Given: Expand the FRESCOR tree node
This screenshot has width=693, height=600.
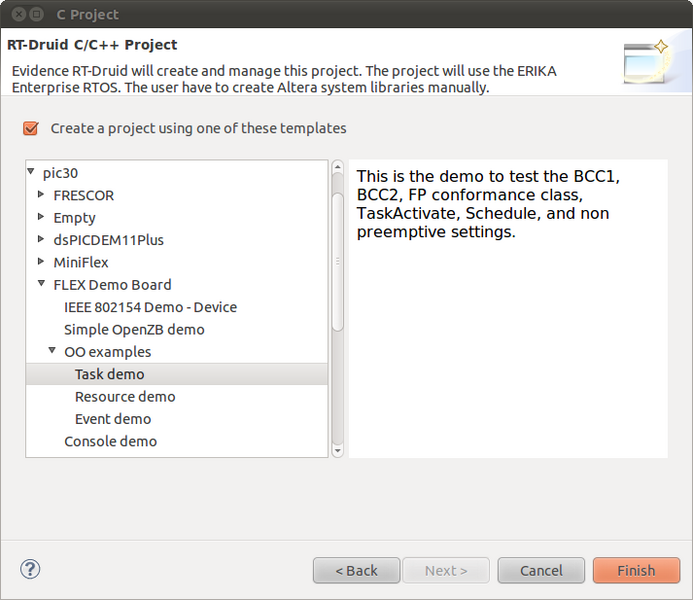Looking at the screenshot, I should click(x=41, y=194).
